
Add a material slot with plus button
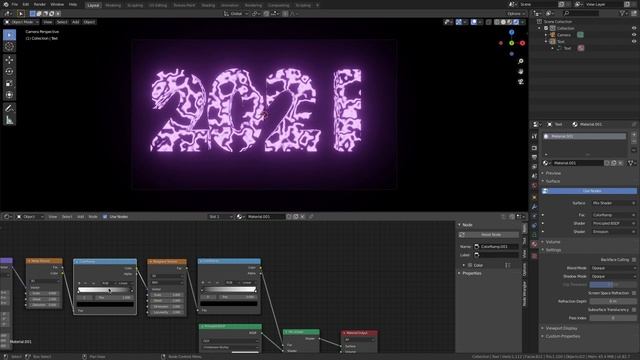634,135
